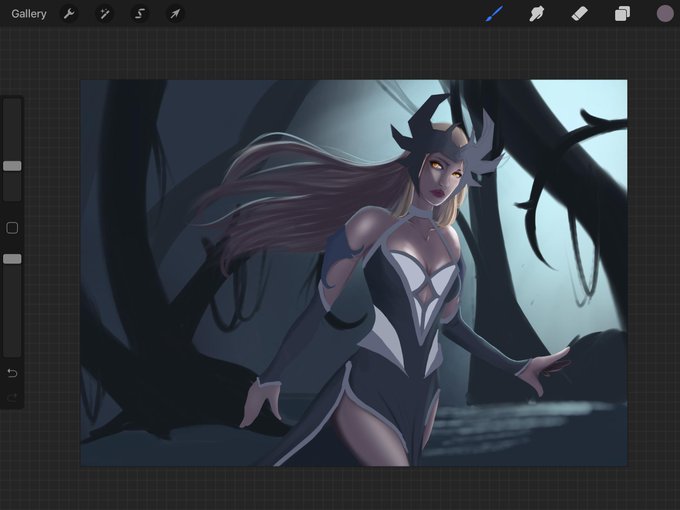Click the character artwork canvas
This screenshot has width=680, height=510.
coord(353,273)
